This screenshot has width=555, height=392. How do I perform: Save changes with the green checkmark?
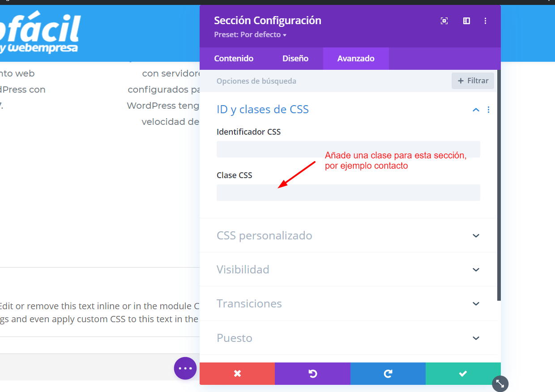point(463,374)
